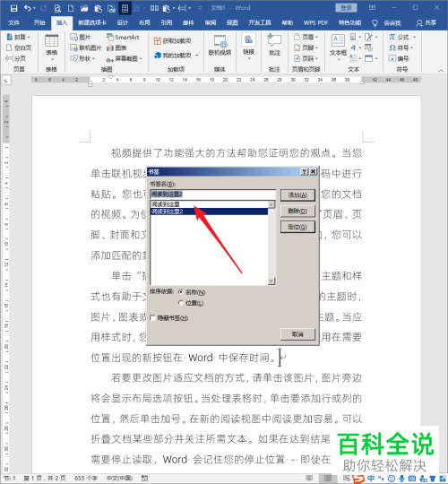The width and height of the screenshot is (448, 484).
Task: Expand the 封面 cover page dropdown
Action: point(29,37)
